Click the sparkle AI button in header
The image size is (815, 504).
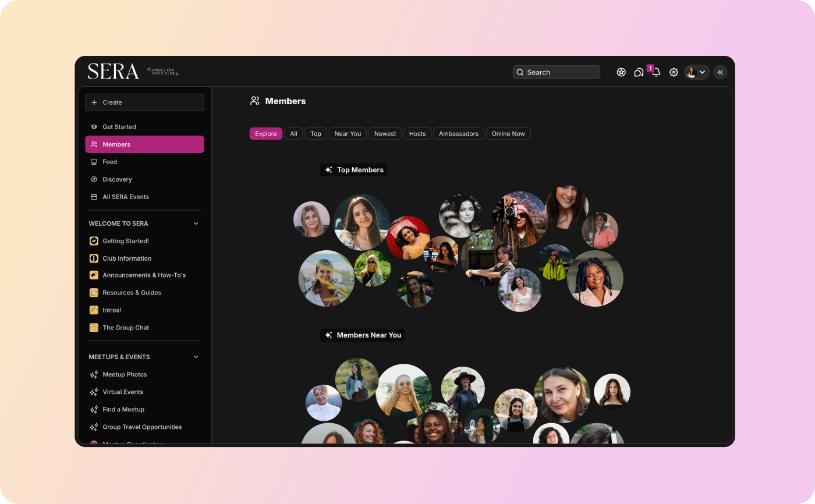pos(720,72)
